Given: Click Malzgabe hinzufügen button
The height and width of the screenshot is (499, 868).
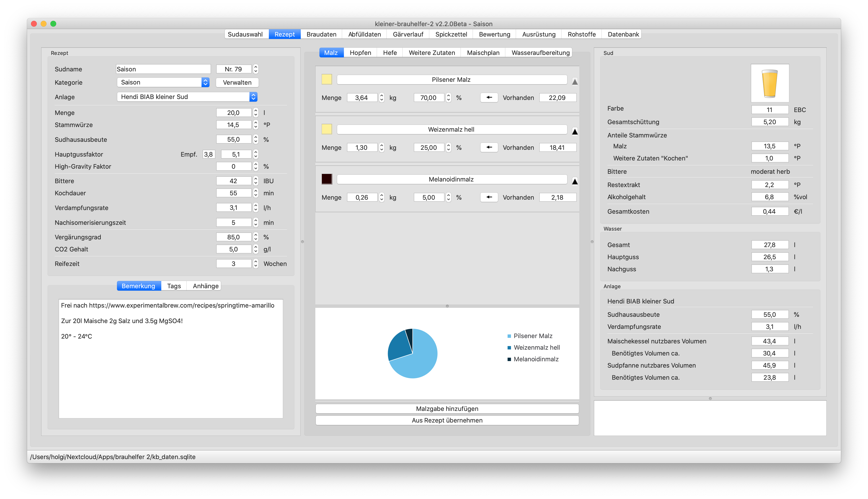Looking at the screenshot, I should click(447, 408).
